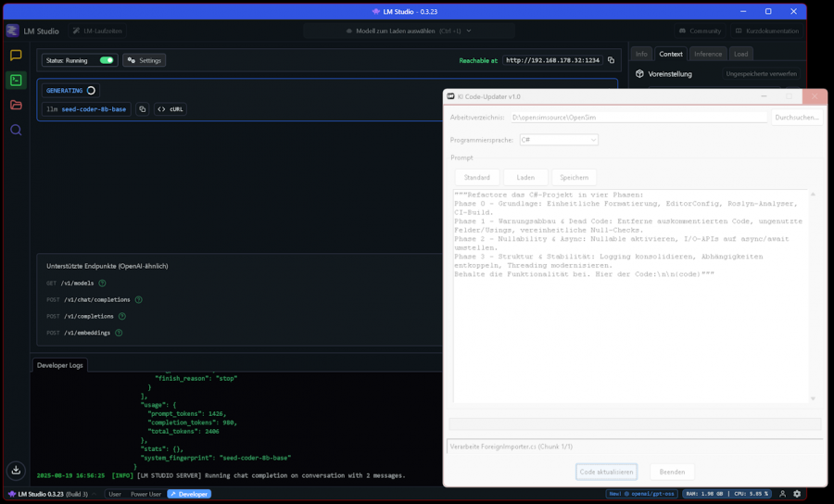This screenshot has width=834, height=504.
Task: Switch to Power User mode
Action: coord(145,494)
